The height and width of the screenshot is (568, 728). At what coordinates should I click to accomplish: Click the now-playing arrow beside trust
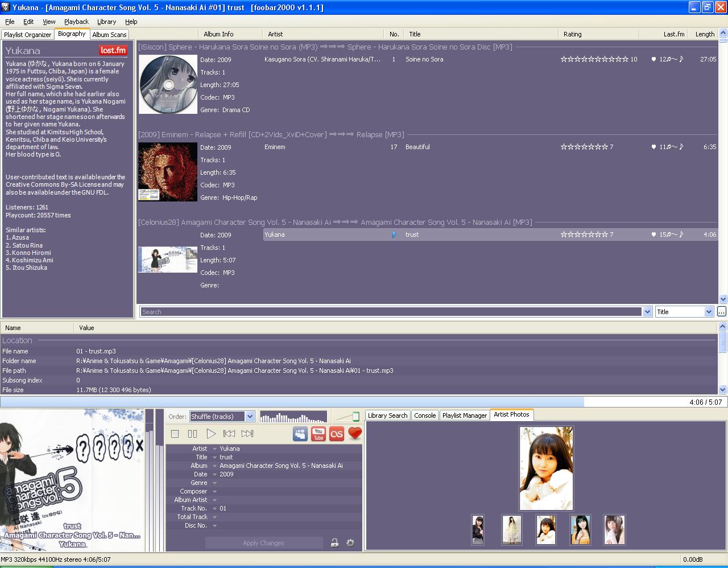[x=394, y=234]
